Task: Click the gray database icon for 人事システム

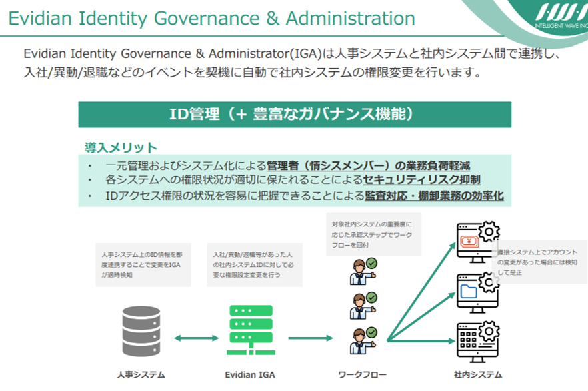Action: (141, 330)
